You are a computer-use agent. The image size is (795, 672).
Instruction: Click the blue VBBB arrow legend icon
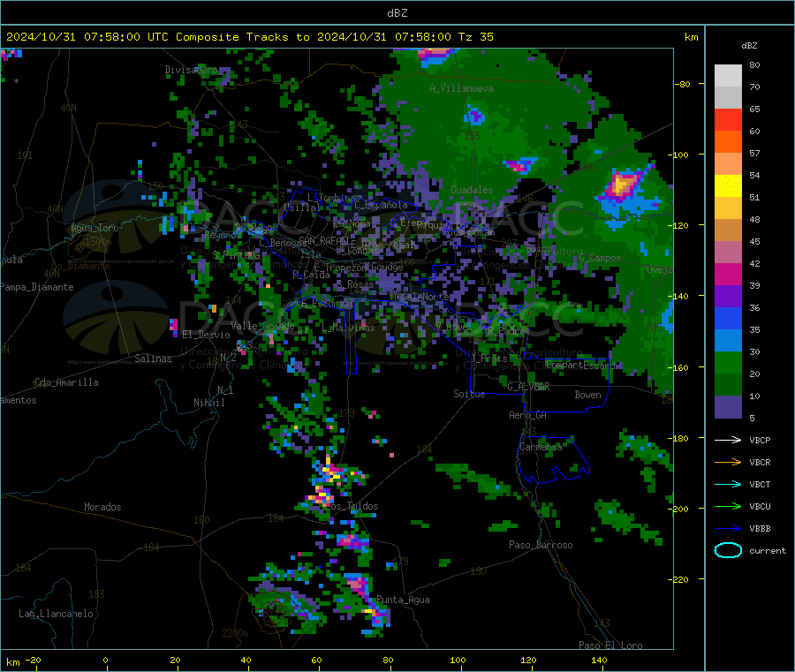728,529
